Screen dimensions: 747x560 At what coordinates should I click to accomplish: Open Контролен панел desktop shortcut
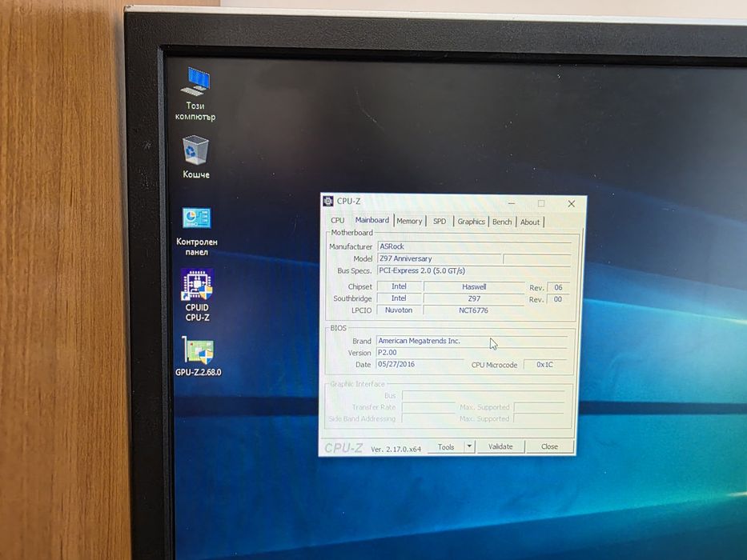[x=196, y=232]
